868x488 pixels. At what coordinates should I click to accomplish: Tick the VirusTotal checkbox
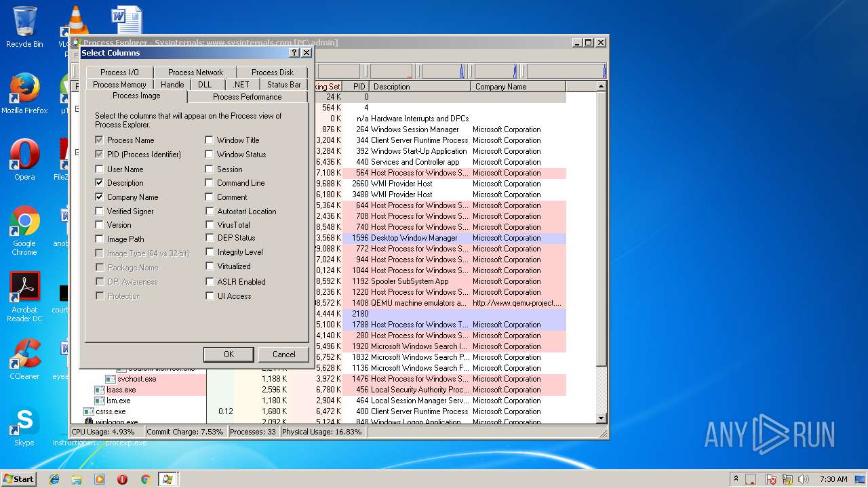point(210,225)
